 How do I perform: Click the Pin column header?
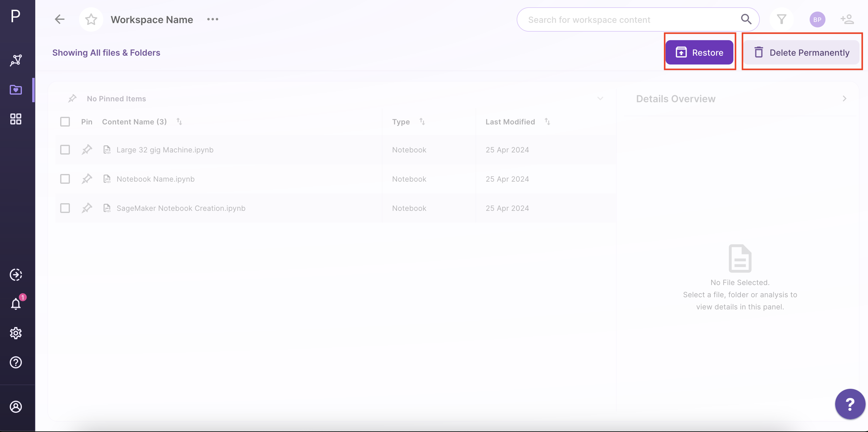[87, 122]
